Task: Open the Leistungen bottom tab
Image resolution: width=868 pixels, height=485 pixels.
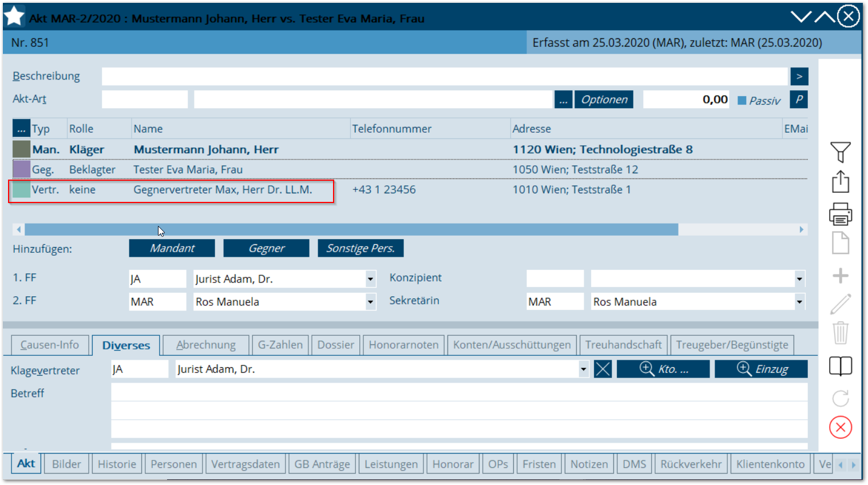Action: pyautogui.click(x=391, y=464)
